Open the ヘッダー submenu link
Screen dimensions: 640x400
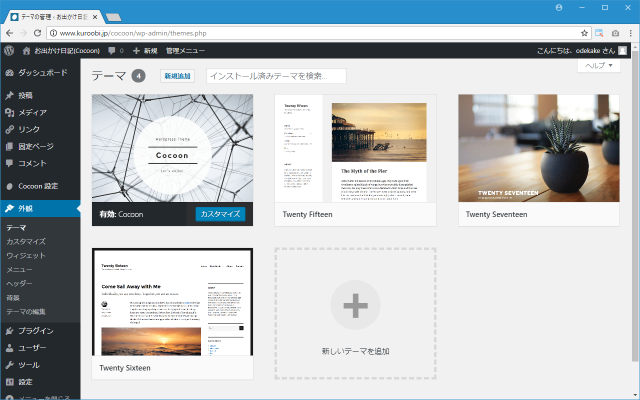click(x=19, y=283)
